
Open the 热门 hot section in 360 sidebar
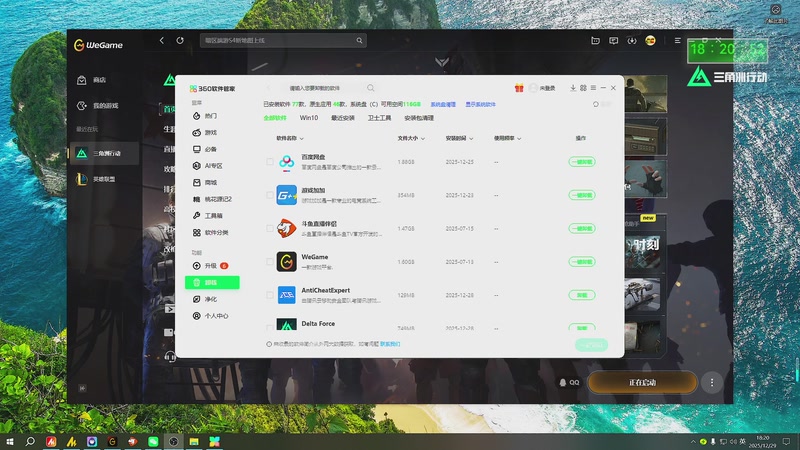coord(205,116)
